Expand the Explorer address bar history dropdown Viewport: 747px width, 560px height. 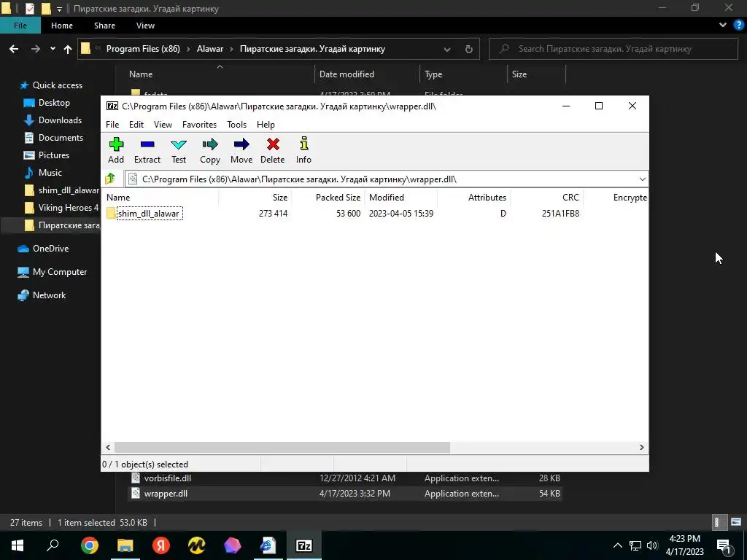[447, 49]
